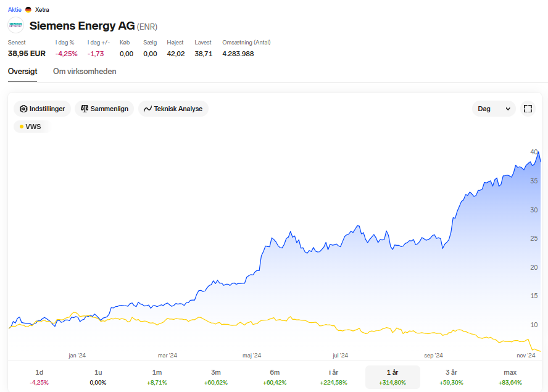
Task: Click the yellow VWS color dot
Action: (x=22, y=127)
